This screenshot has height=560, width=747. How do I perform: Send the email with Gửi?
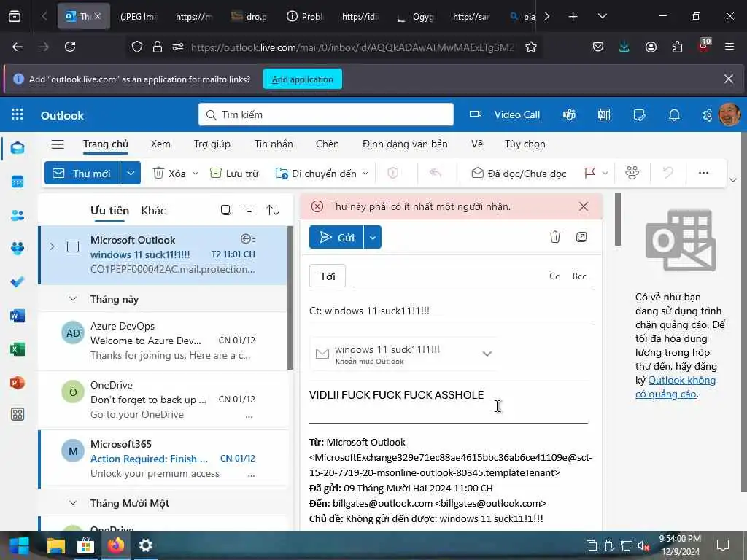(336, 237)
